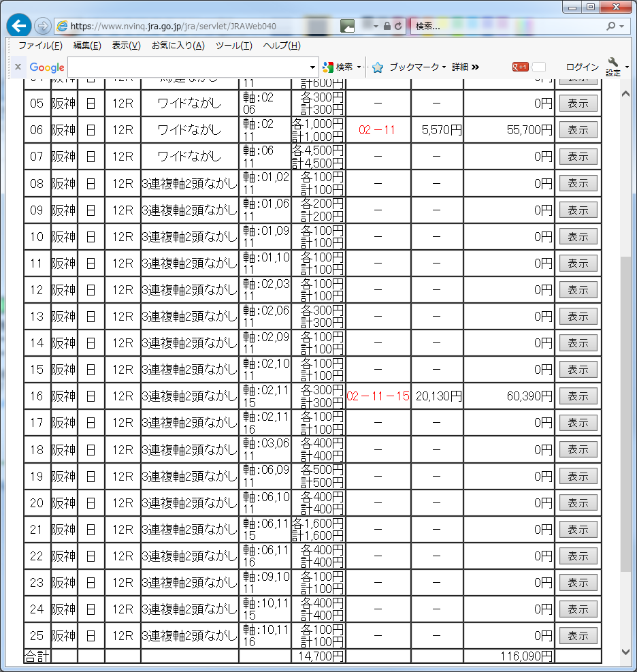Click 表示 button for row 10

tap(578, 236)
